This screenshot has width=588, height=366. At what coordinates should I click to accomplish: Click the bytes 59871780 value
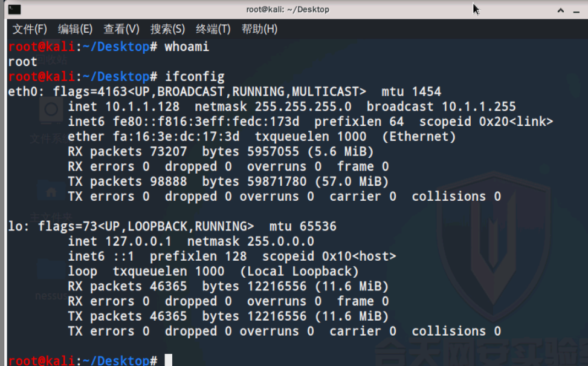pyautogui.click(x=277, y=181)
